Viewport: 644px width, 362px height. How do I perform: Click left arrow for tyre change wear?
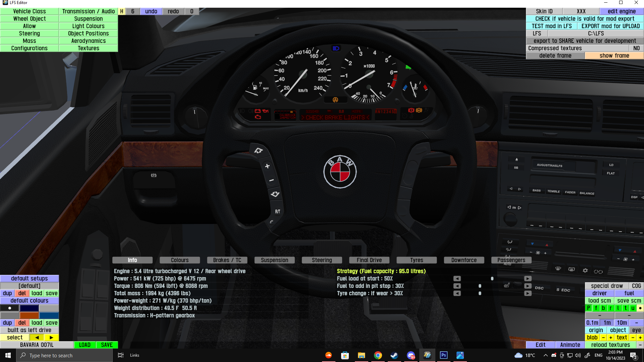point(457,293)
